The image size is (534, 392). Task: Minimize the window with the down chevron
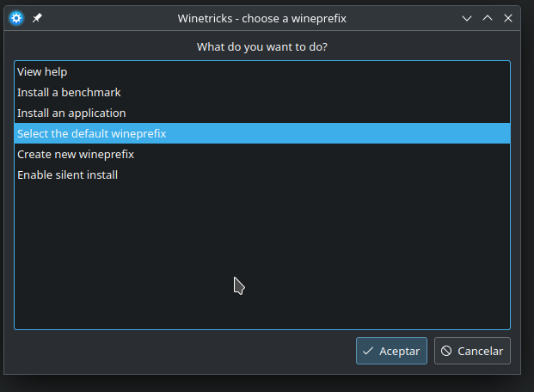pos(467,17)
